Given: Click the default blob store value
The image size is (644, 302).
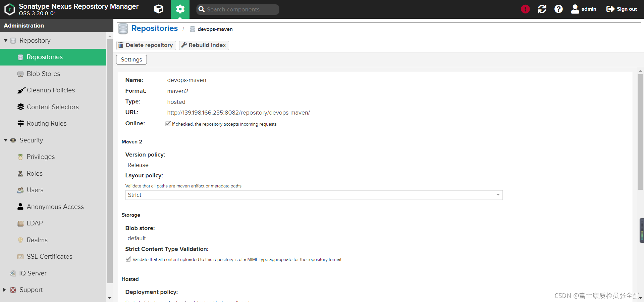Looking at the screenshot, I should tap(137, 239).
